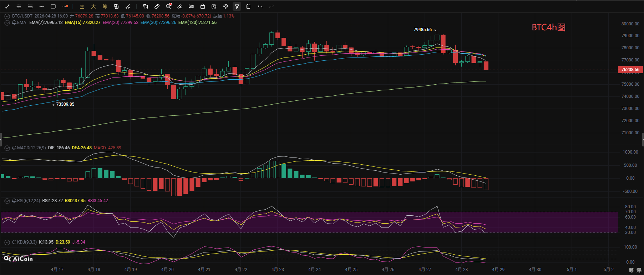Click the 4月 23 date on time axis
Viewport: 644px width, 275px height.
pyautogui.click(x=278, y=270)
